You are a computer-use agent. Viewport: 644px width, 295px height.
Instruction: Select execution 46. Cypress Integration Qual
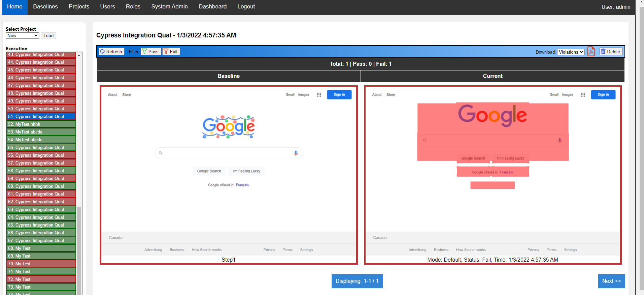point(41,78)
